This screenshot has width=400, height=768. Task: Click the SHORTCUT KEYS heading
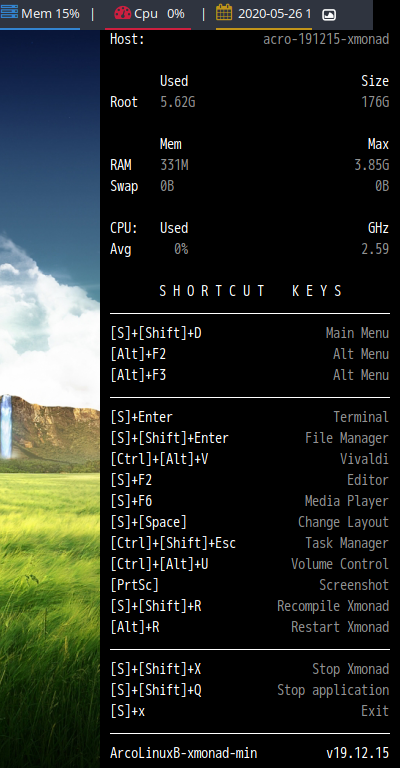[251, 291]
